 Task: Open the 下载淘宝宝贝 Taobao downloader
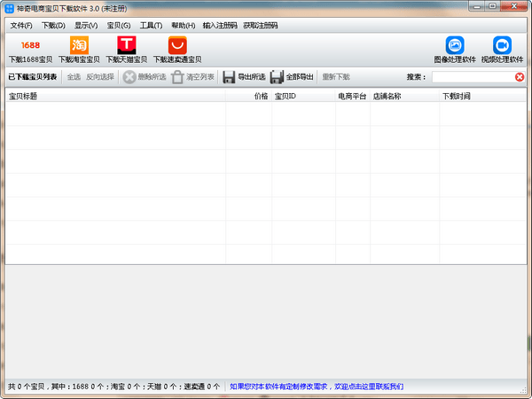click(79, 45)
